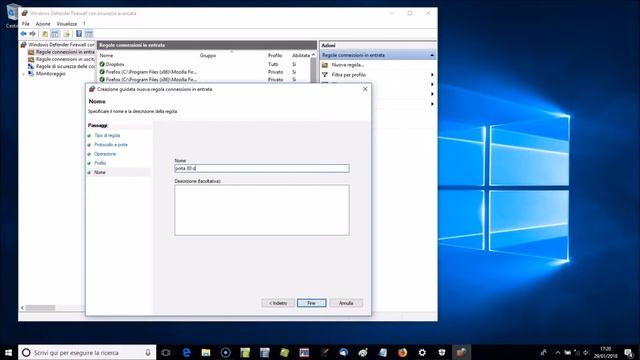640x360 pixels.
Task: Click the microphone icon in search box
Action: point(148,352)
